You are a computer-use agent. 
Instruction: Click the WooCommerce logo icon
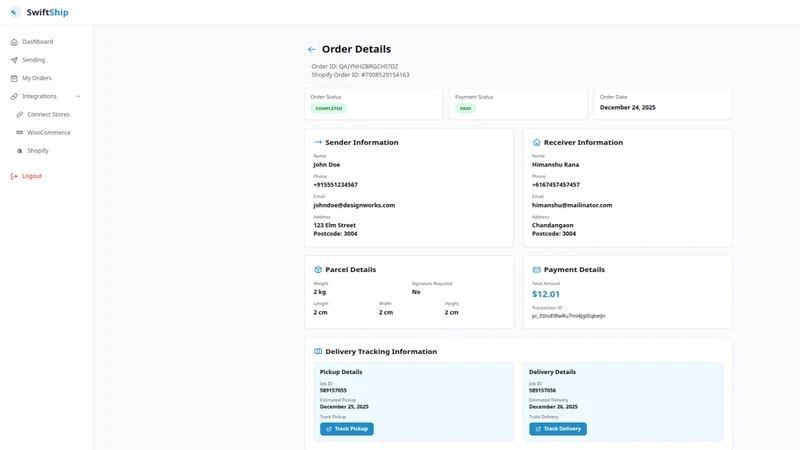point(19,133)
